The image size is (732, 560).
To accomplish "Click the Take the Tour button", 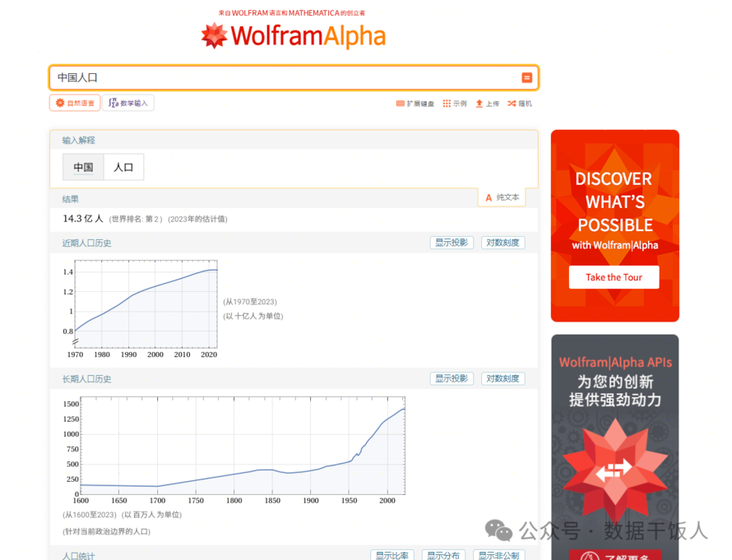I will click(x=614, y=277).
